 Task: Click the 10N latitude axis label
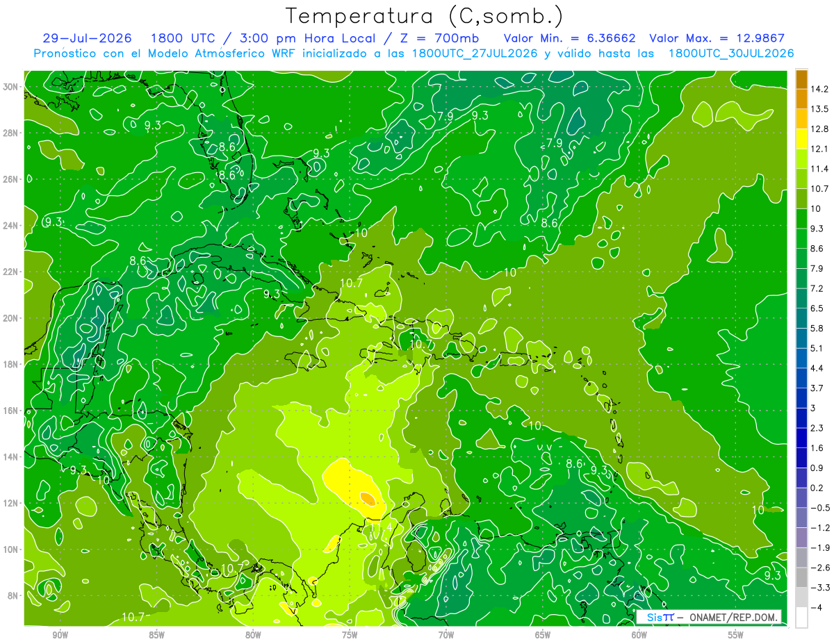(10, 549)
